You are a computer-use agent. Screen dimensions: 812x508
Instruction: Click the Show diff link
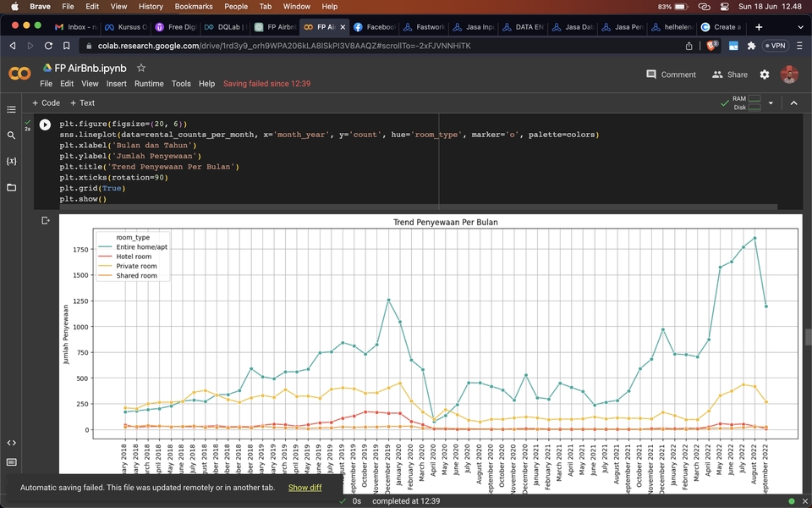304,488
